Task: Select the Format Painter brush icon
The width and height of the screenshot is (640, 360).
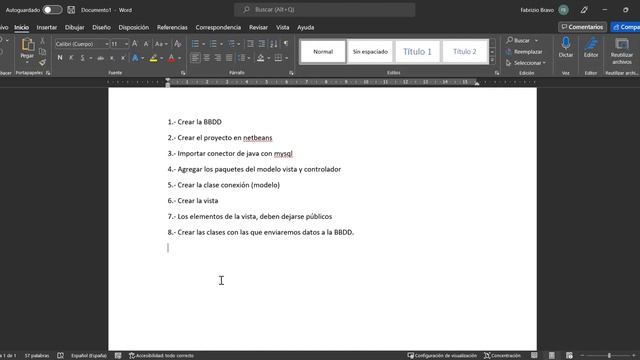Action: pos(42,62)
